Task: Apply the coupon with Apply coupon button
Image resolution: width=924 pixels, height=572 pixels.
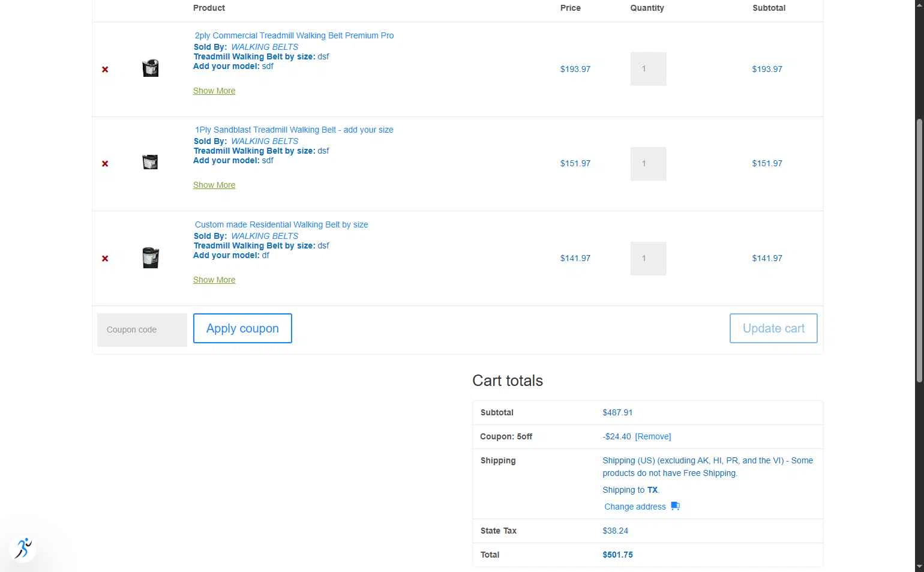Action: (242, 328)
